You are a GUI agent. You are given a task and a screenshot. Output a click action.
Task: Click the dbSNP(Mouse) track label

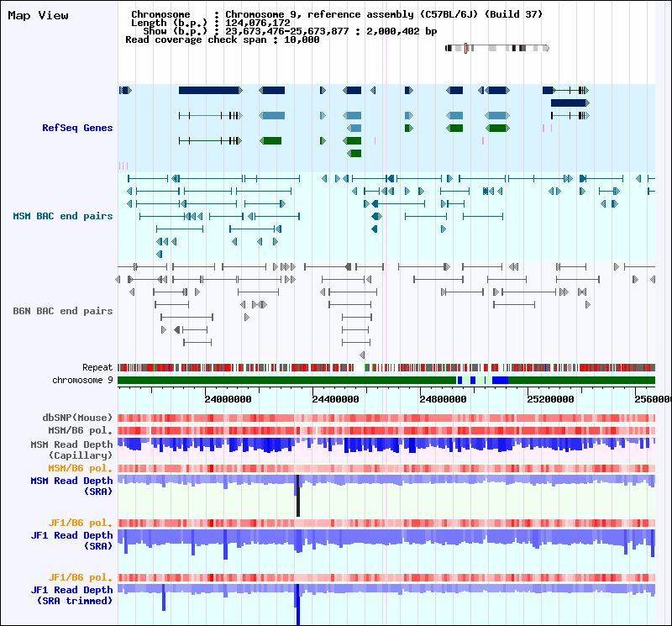[x=77, y=418]
